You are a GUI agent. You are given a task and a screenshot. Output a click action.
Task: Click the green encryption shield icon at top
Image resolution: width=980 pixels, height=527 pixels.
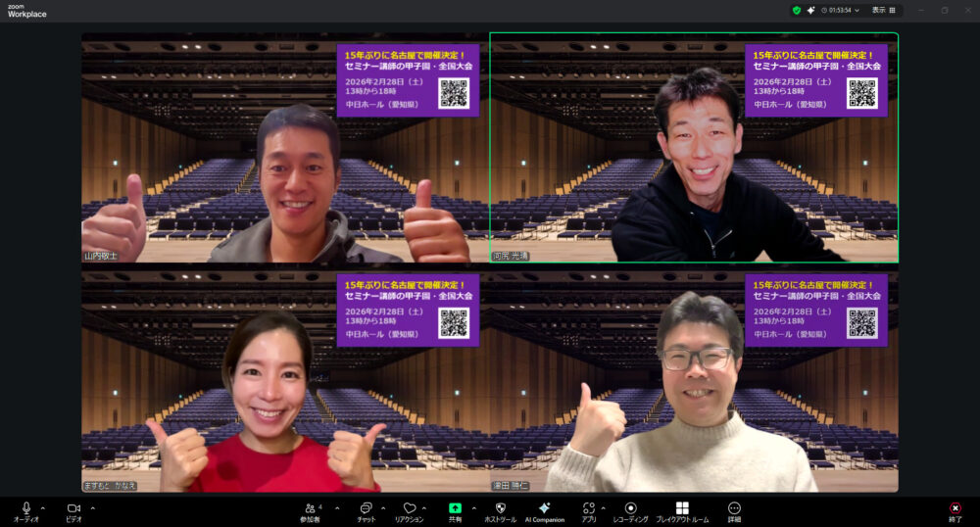797,10
